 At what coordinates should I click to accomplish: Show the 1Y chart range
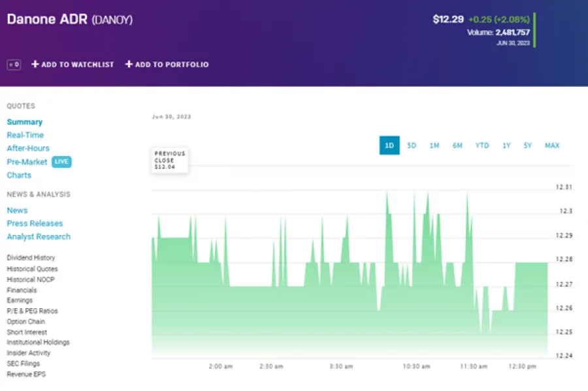pos(506,146)
